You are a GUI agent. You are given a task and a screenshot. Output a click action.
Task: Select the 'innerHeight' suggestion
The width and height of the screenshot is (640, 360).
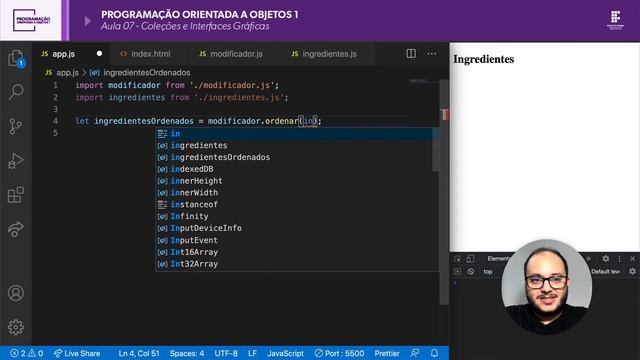tap(294, 181)
